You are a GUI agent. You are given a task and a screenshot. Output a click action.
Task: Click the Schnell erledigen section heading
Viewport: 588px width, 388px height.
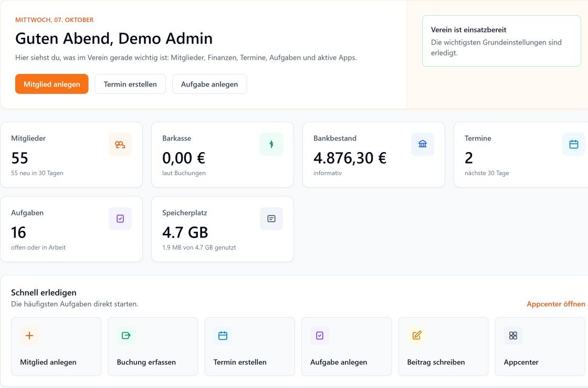point(44,293)
